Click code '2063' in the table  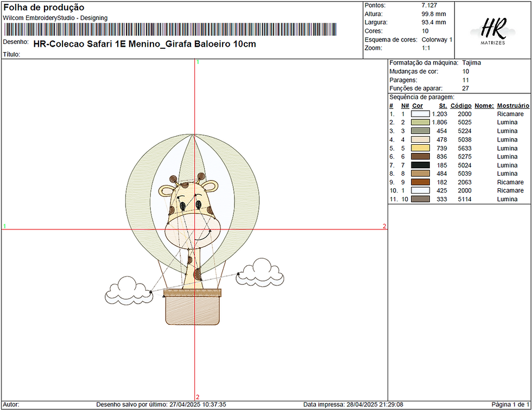pyautogui.click(x=465, y=182)
